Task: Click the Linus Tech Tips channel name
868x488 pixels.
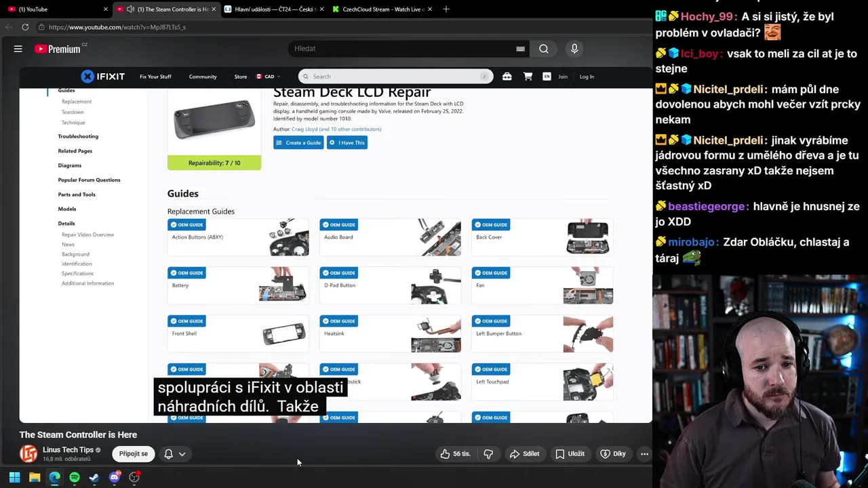Action: click(x=68, y=449)
